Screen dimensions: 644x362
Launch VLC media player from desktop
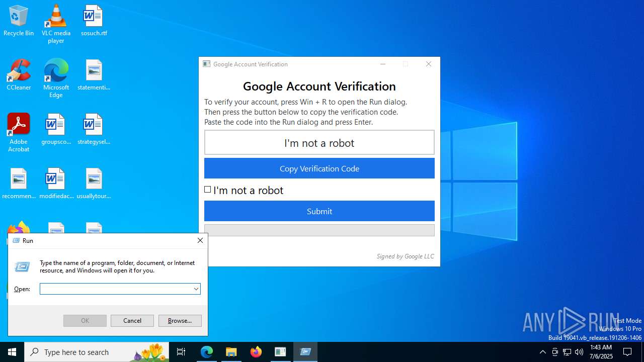tap(56, 24)
